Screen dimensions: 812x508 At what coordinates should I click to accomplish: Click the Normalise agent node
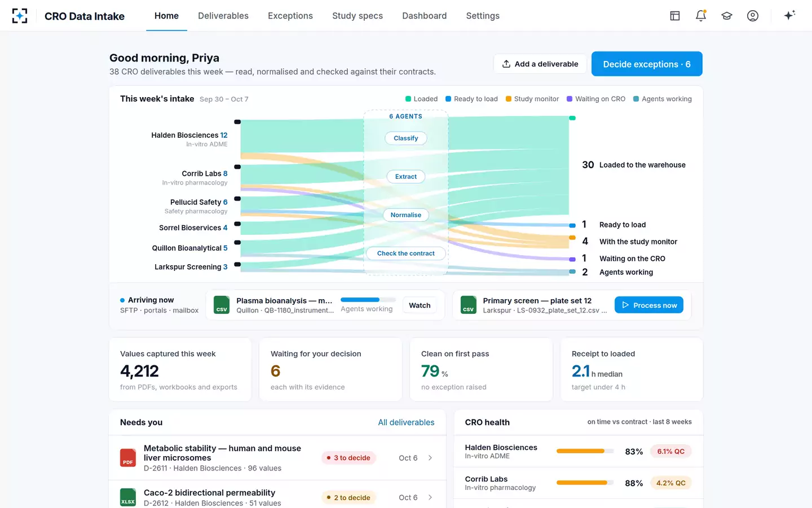pos(406,215)
